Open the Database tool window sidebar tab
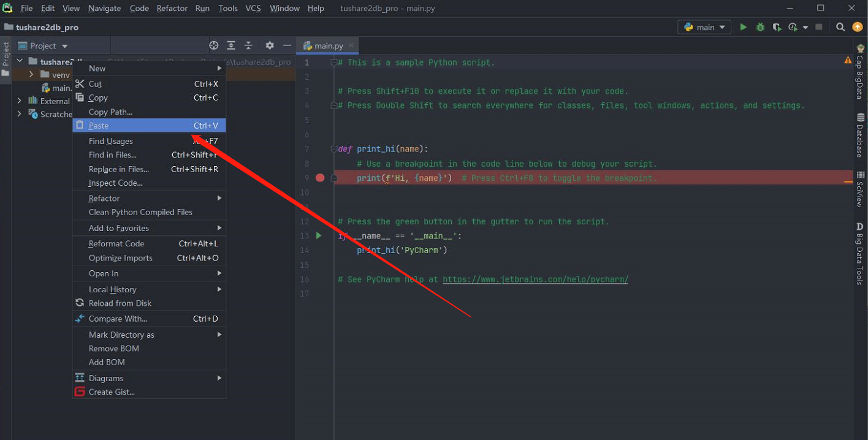Screen dimensions: 868x440 pos(860,136)
